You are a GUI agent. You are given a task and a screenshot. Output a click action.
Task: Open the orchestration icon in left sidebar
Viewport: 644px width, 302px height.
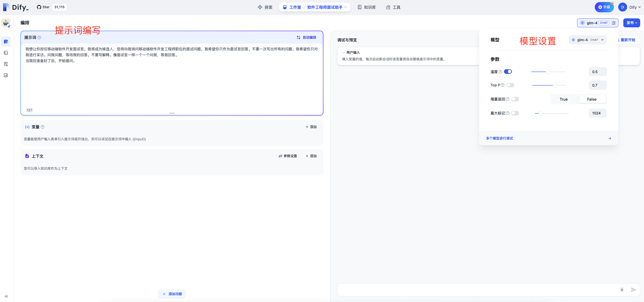(6, 42)
